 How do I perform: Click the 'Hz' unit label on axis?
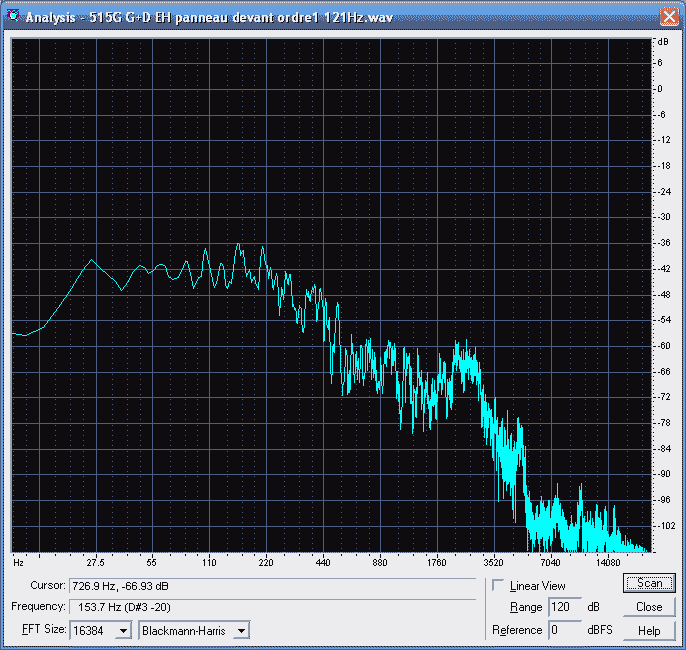18,563
